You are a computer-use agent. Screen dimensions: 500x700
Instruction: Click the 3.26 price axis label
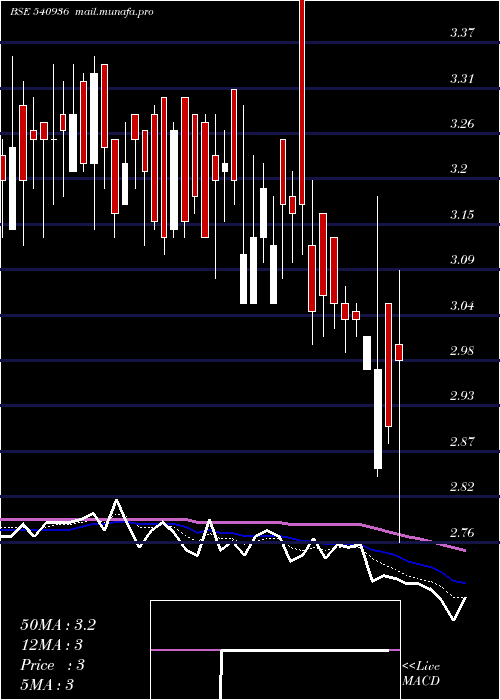point(462,123)
